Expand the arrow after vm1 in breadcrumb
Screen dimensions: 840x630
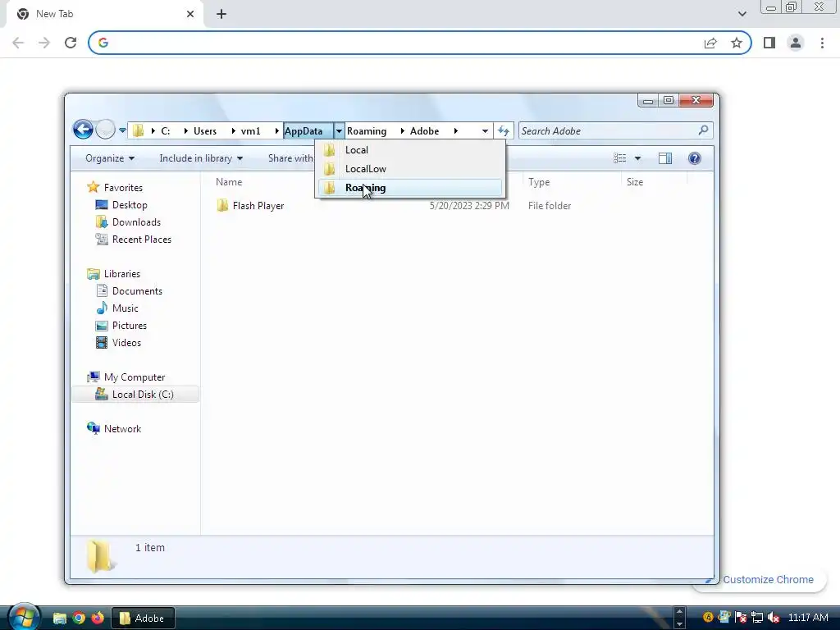(x=277, y=130)
